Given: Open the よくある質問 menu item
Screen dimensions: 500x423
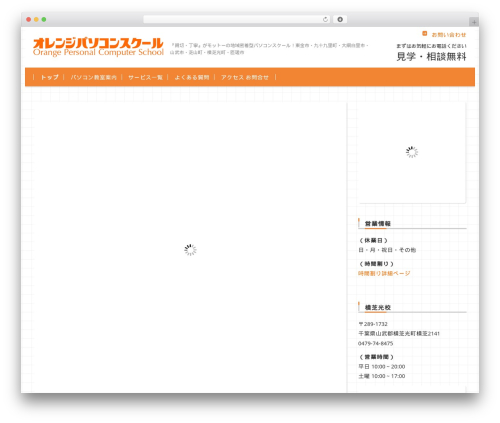Looking at the screenshot, I should pyautogui.click(x=192, y=77).
